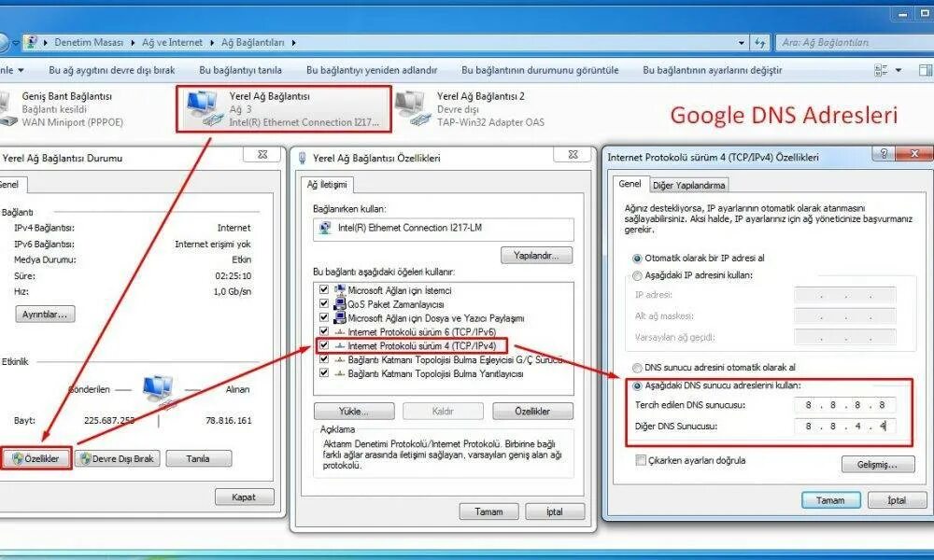
Task: Click Bu bağlantıyı yeniden adlandır
Action: point(371,70)
